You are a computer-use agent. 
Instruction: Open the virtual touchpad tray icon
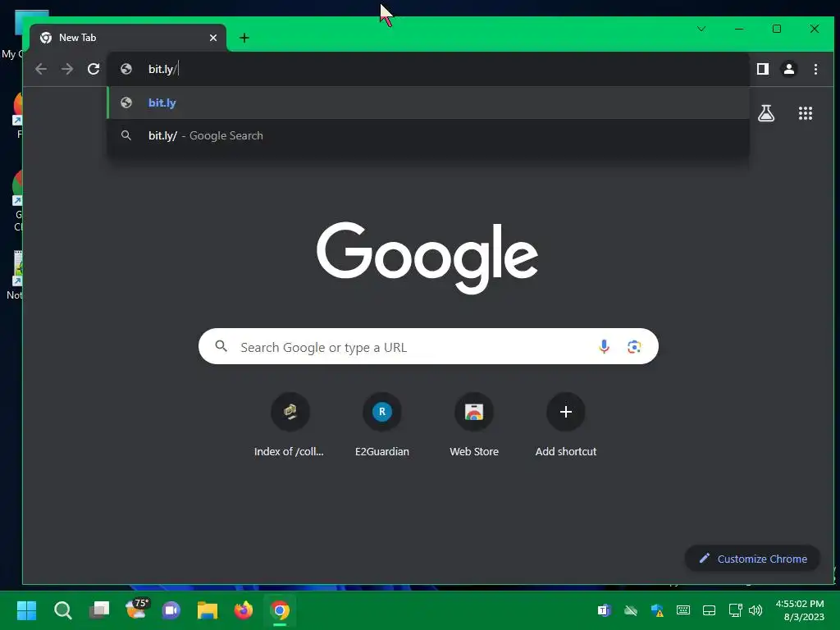(x=709, y=610)
